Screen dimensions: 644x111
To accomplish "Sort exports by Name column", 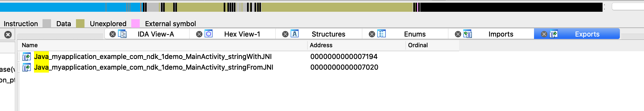I will point(30,45).
